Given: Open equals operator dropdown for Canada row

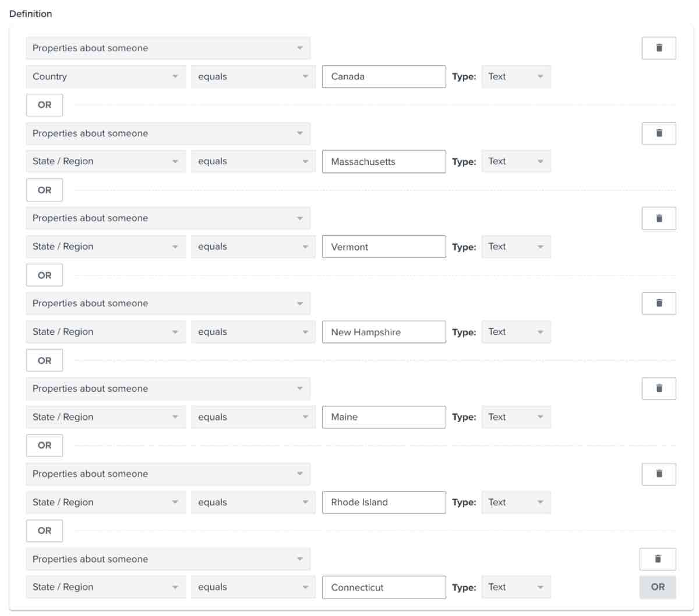Looking at the screenshot, I should (253, 77).
